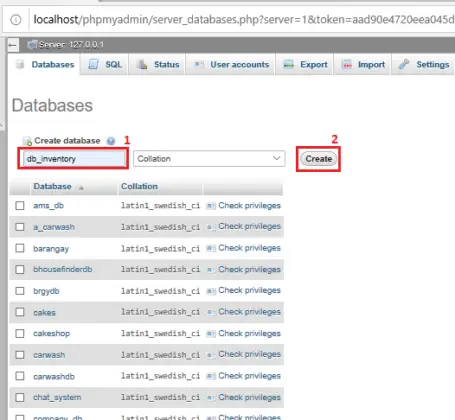Image resolution: width=455 pixels, height=420 pixels.
Task: Tick the ams_db checkbox
Action: pyautogui.click(x=20, y=205)
